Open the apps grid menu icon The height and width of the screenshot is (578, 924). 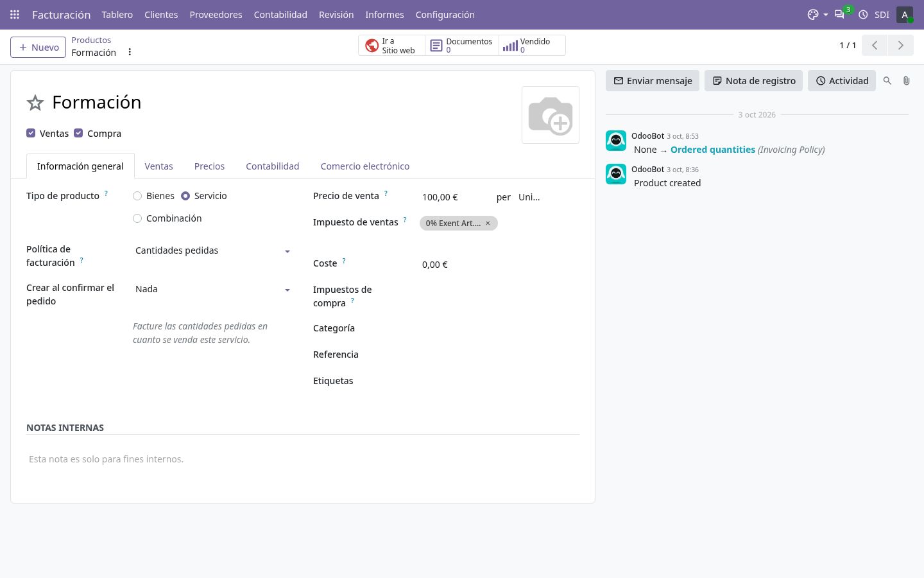click(x=15, y=14)
